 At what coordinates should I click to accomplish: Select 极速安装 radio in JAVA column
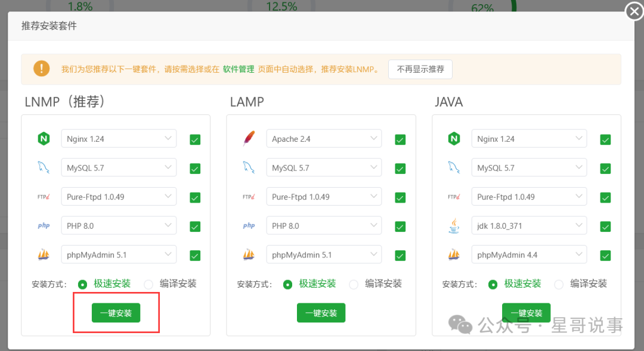[493, 284]
